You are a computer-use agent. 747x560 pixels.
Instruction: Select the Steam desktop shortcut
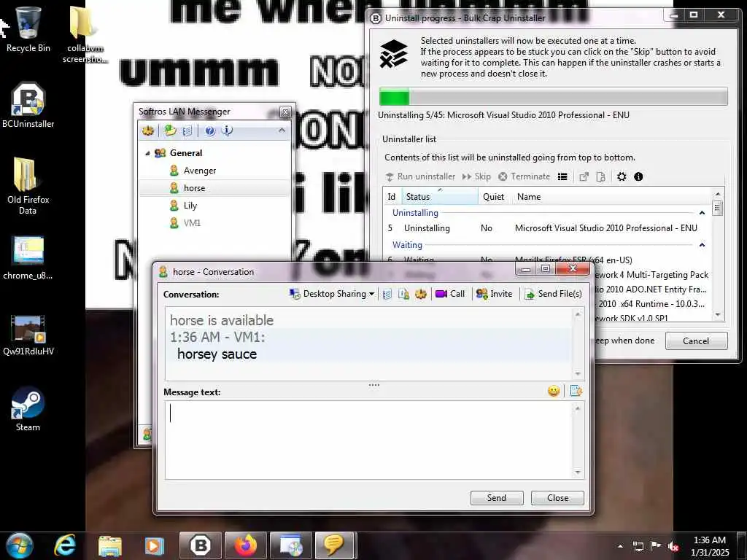point(28,409)
